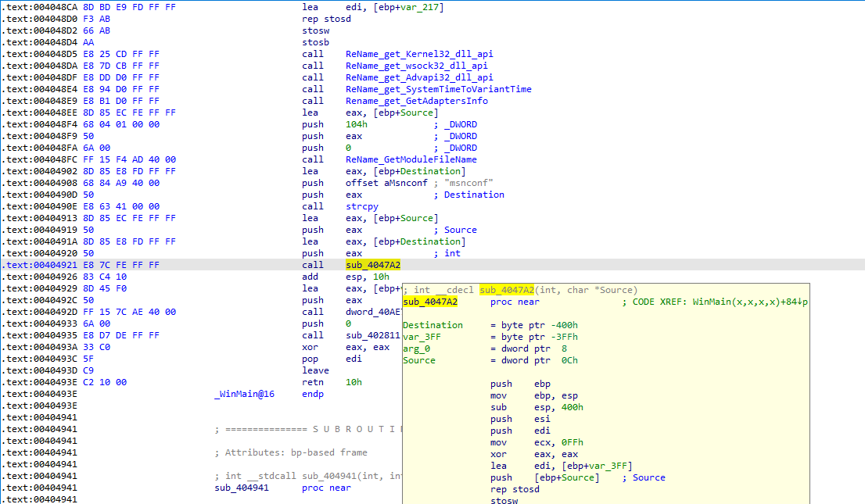Screen dimensions: 865x504
Task: Click the leave instruction
Action: [315, 370]
